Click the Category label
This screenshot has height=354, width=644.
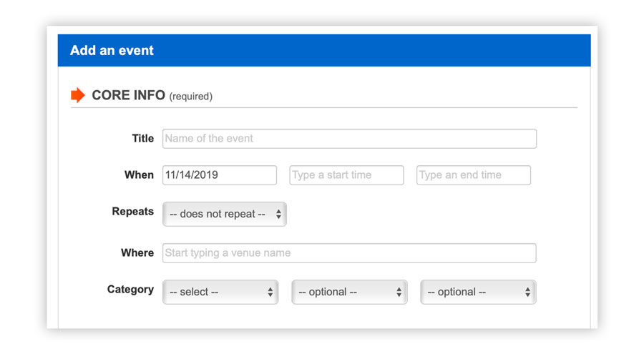(131, 290)
